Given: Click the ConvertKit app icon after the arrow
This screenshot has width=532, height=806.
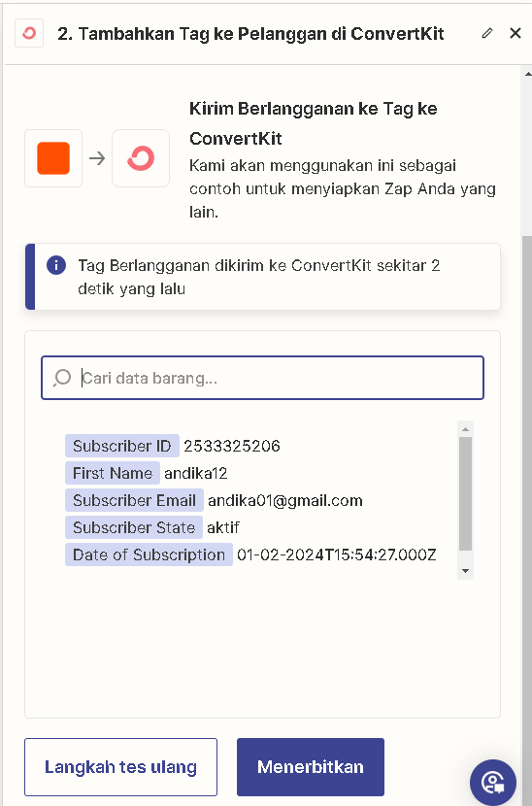Looking at the screenshot, I should point(141,158).
